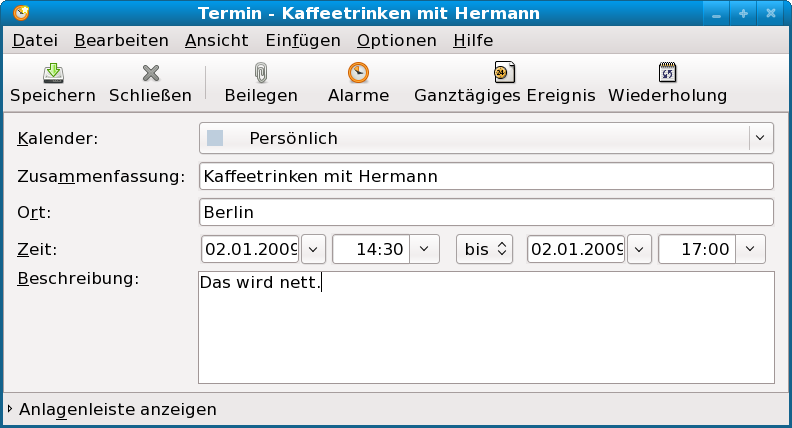Click the Persönlich calendar color swatch
792x428 pixels.
pos(215,138)
